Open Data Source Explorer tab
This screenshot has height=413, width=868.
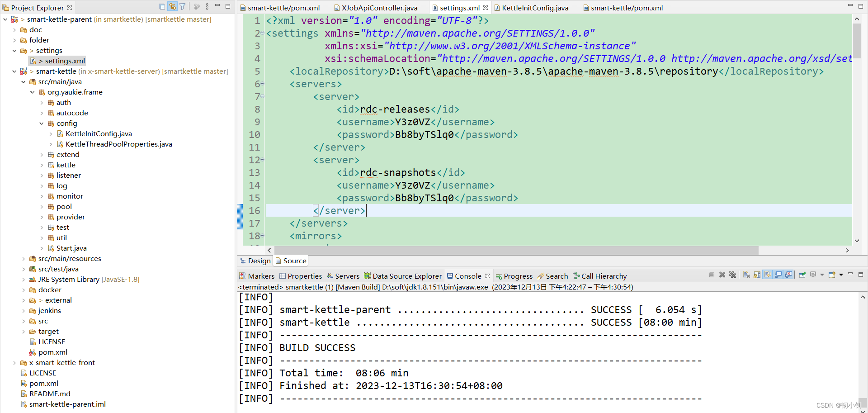pyautogui.click(x=402, y=276)
